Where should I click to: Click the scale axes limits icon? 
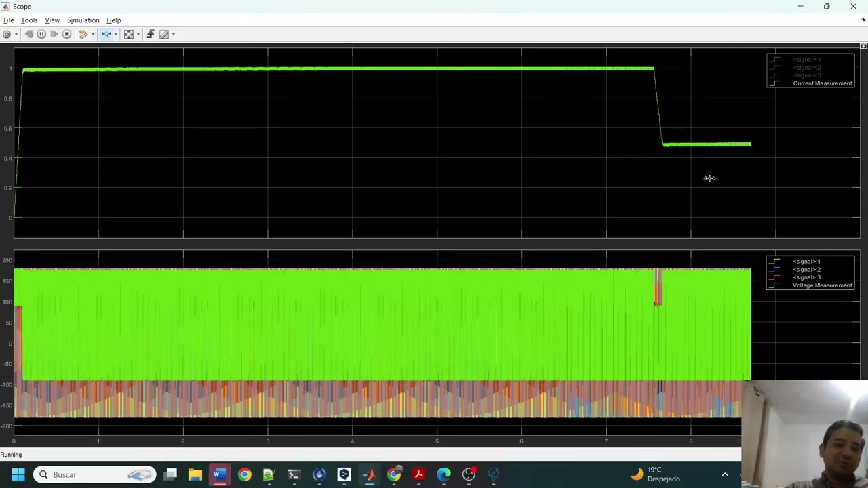point(129,34)
